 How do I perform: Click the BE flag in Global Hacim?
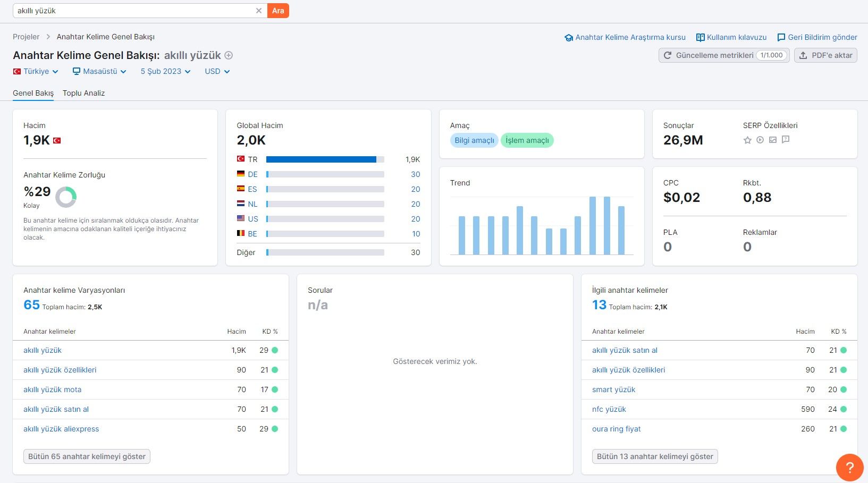(x=241, y=234)
